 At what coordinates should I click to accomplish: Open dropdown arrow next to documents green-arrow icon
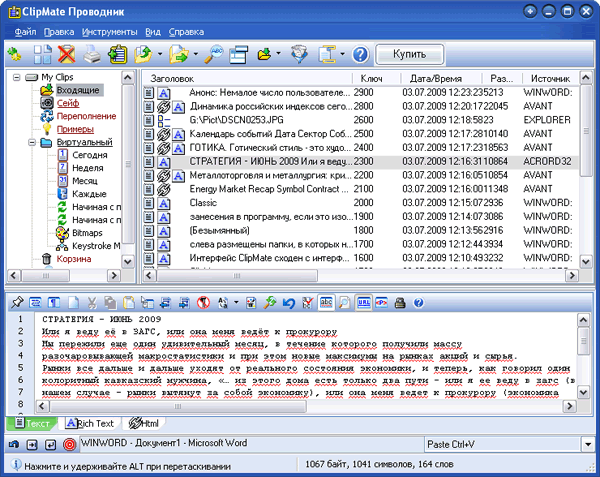(x=196, y=54)
